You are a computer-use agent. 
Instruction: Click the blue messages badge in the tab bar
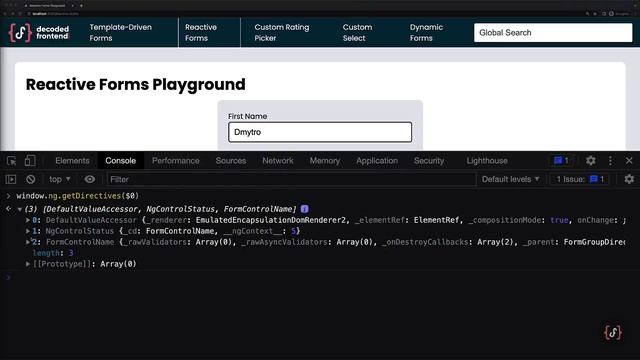click(x=561, y=161)
